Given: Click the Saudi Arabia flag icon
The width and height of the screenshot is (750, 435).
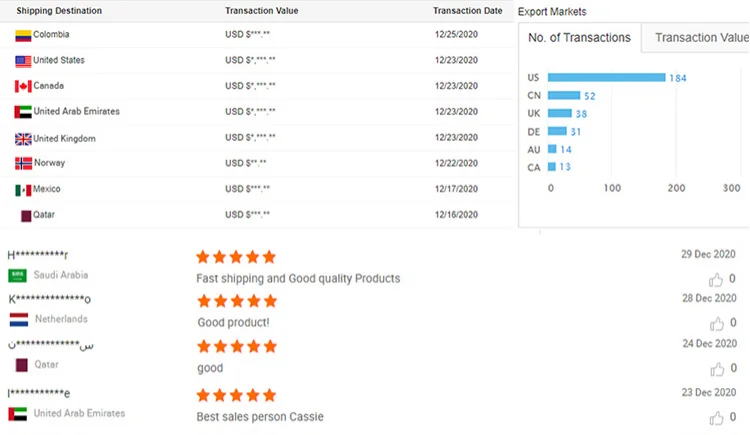Looking at the screenshot, I should 17,275.
